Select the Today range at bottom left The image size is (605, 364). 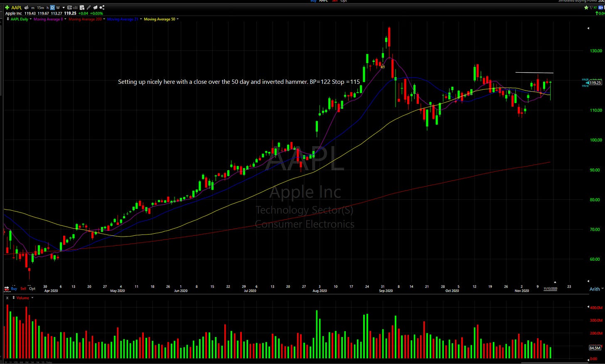(49, 362)
